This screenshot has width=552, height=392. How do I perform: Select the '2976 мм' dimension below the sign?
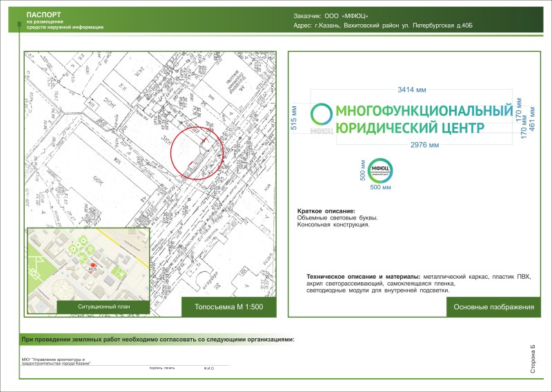424,145
